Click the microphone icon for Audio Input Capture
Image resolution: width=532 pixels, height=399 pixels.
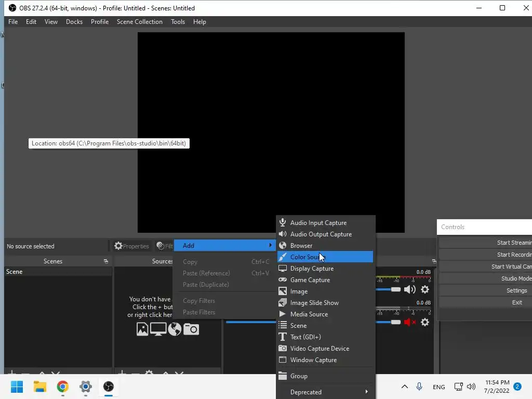(x=282, y=222)
